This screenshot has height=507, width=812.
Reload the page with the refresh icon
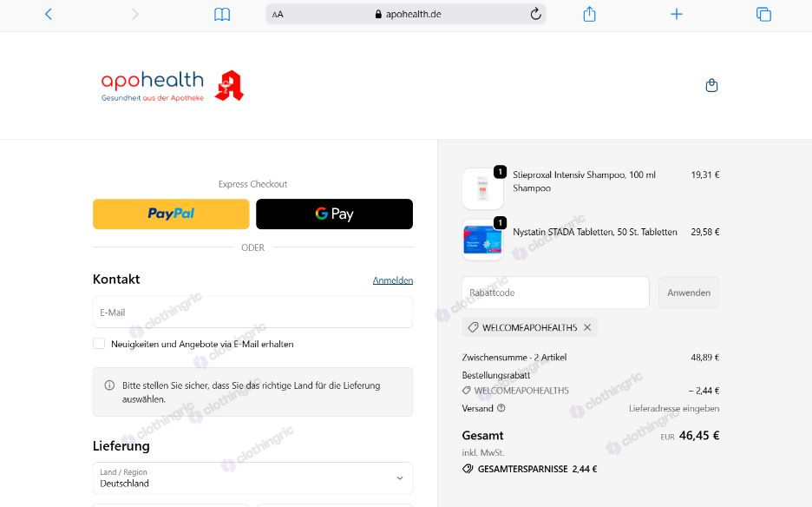pos(535,14)
